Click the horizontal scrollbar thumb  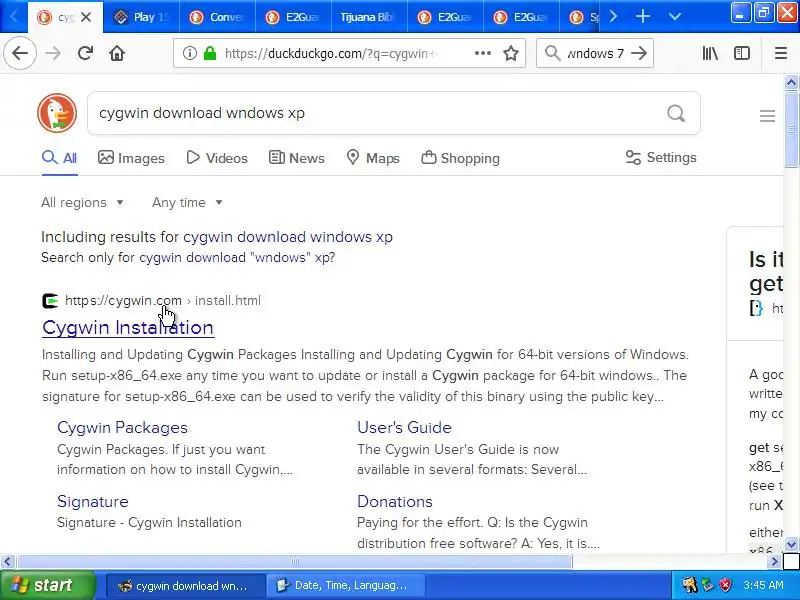(x=294, y=562)
